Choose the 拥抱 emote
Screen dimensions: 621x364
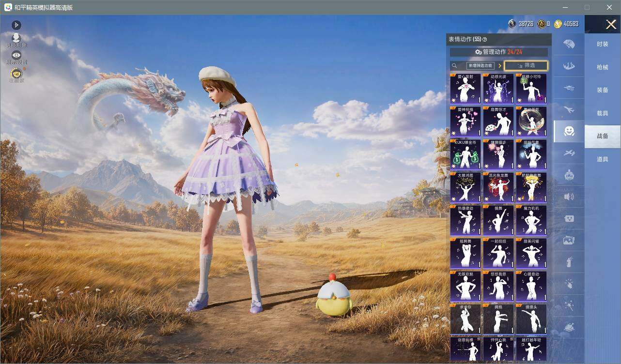pyautogui.click(x=498, y=319)
